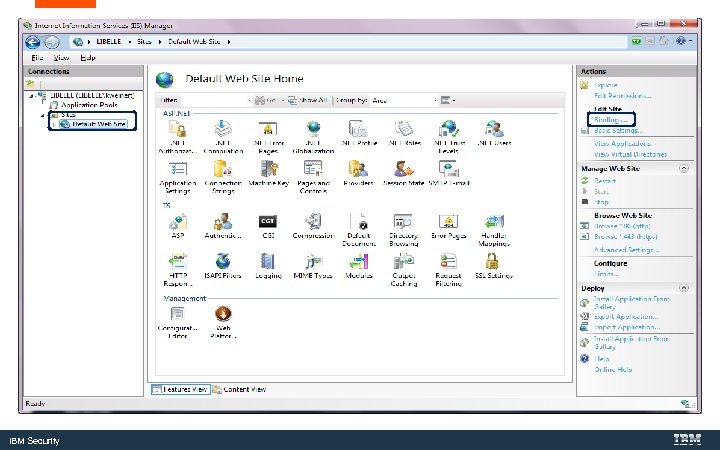Select Application Pools in Connections tree
This screenshot has width=720, height=450.
tap(89, 105)
